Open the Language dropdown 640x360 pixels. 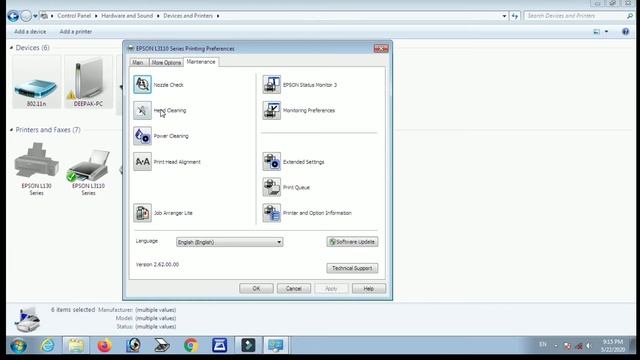tap(229, 242)
